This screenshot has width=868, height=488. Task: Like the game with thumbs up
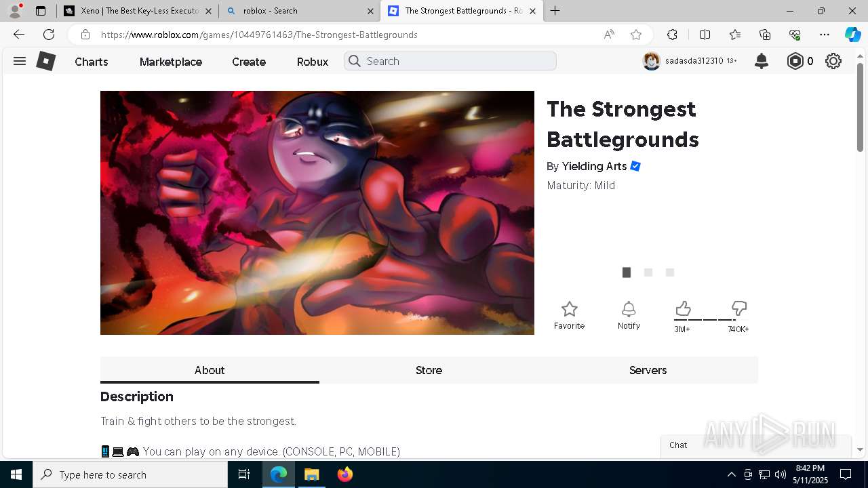683,309
